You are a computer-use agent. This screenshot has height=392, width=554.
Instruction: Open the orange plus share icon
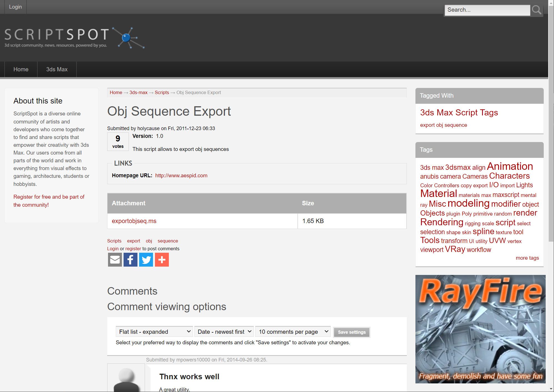click(x=162, y=260)
